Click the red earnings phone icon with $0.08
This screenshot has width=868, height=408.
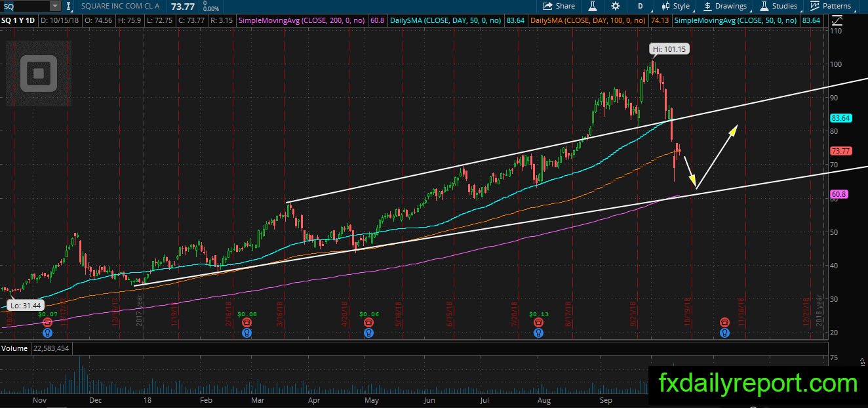(x=246, y=323)
